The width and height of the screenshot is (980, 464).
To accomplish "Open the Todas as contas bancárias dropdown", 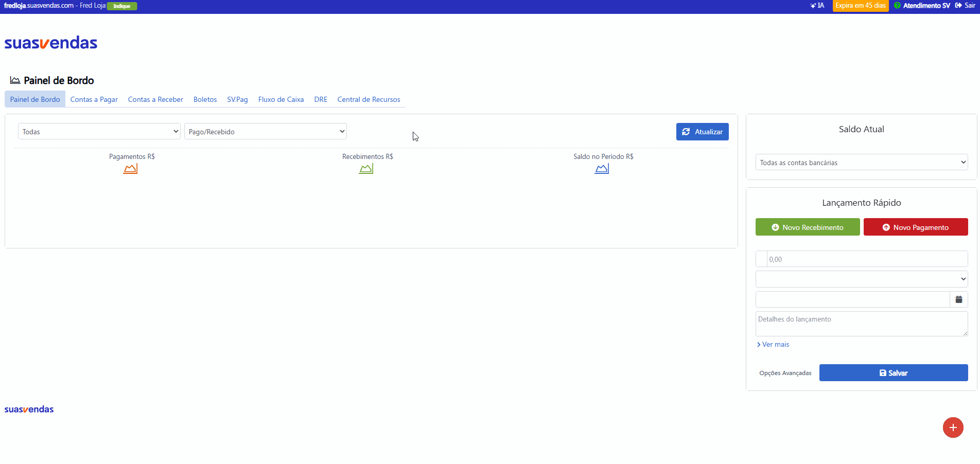I will pos(862,163).
